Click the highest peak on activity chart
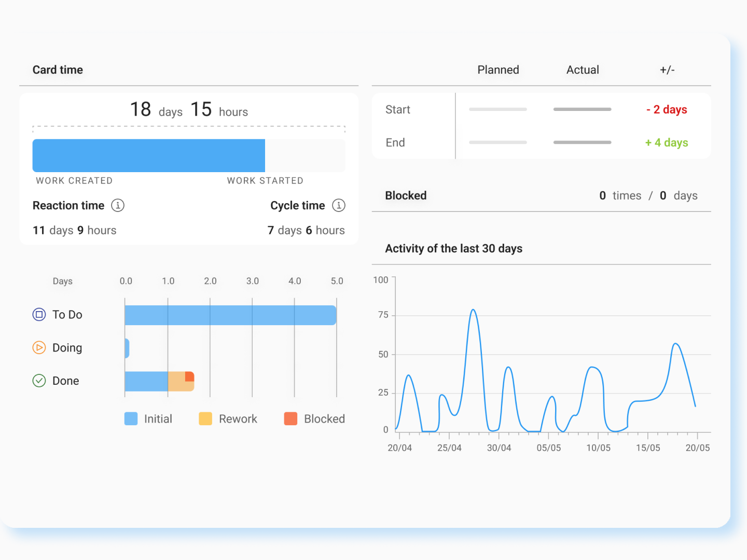747x560 pixels. (x=473, y=310)
